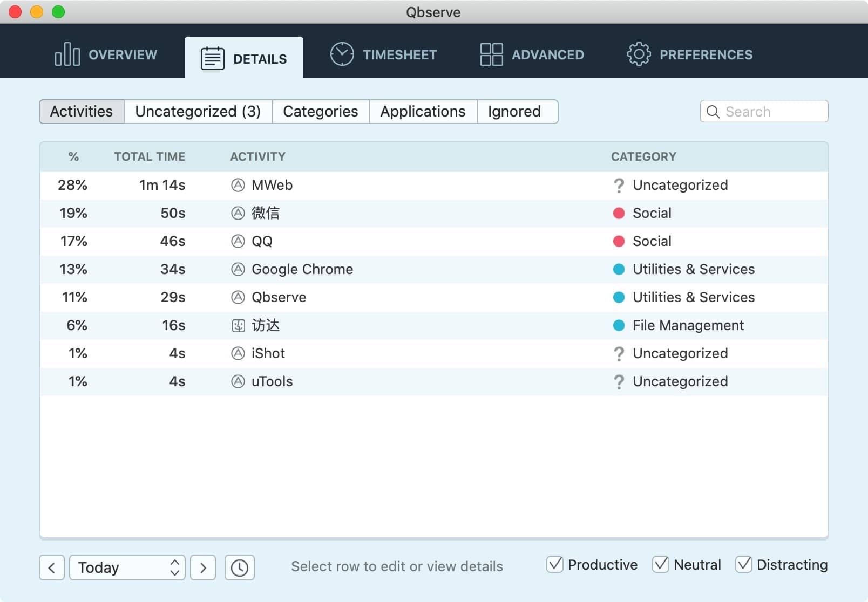Select the QQ activity name

262,241
